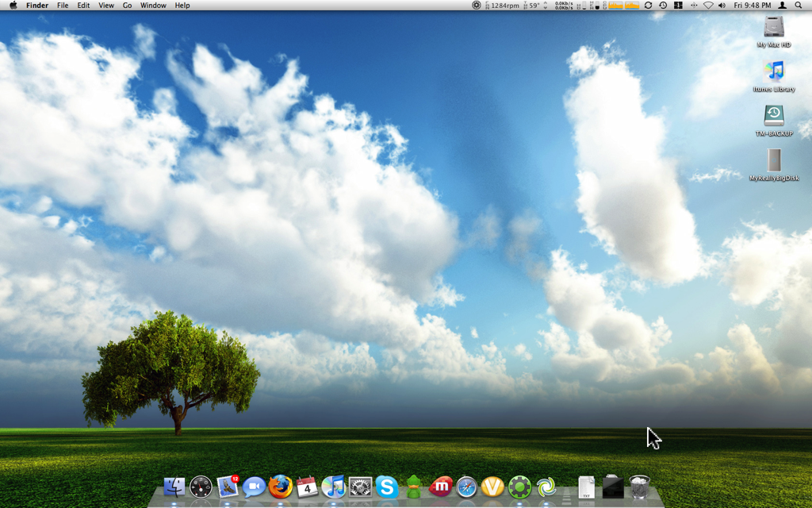Open Spotlight search
Image resolution: width=812 pixels, height=508 pixels.
[799, 6]
